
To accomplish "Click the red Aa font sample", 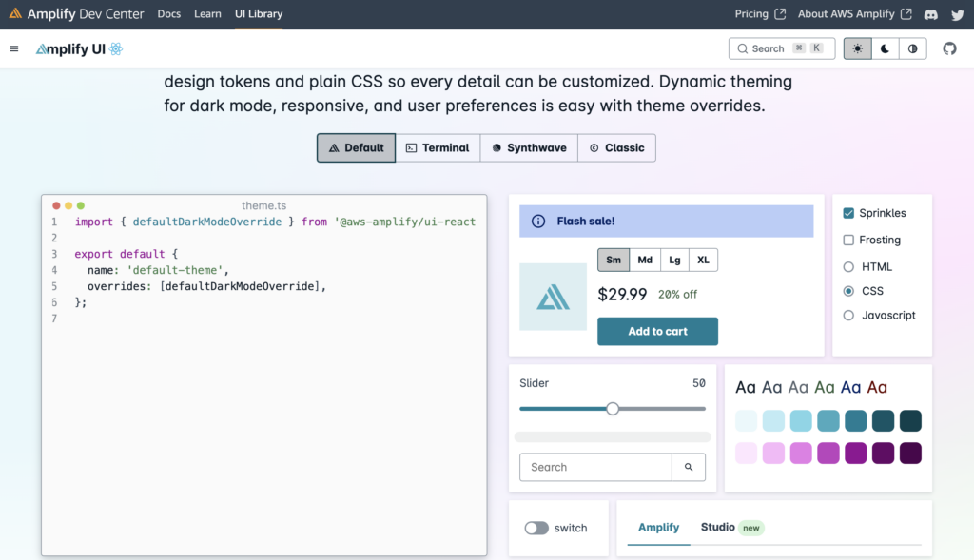I will coord(876,387).
